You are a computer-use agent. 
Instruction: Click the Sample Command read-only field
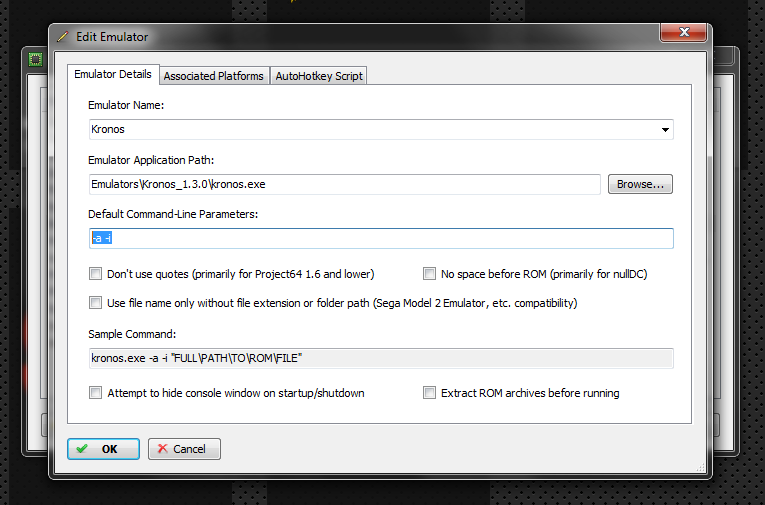(x=381, y=359)
